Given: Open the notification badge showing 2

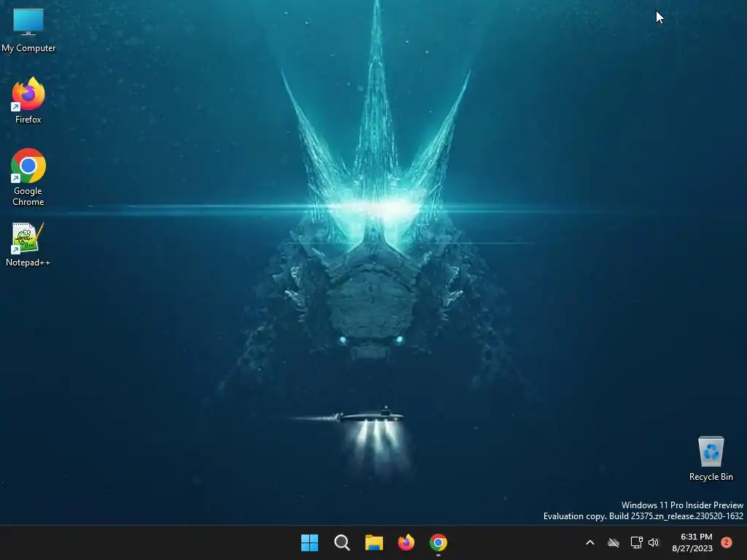Looking at the screenshot, I should 726,542.
